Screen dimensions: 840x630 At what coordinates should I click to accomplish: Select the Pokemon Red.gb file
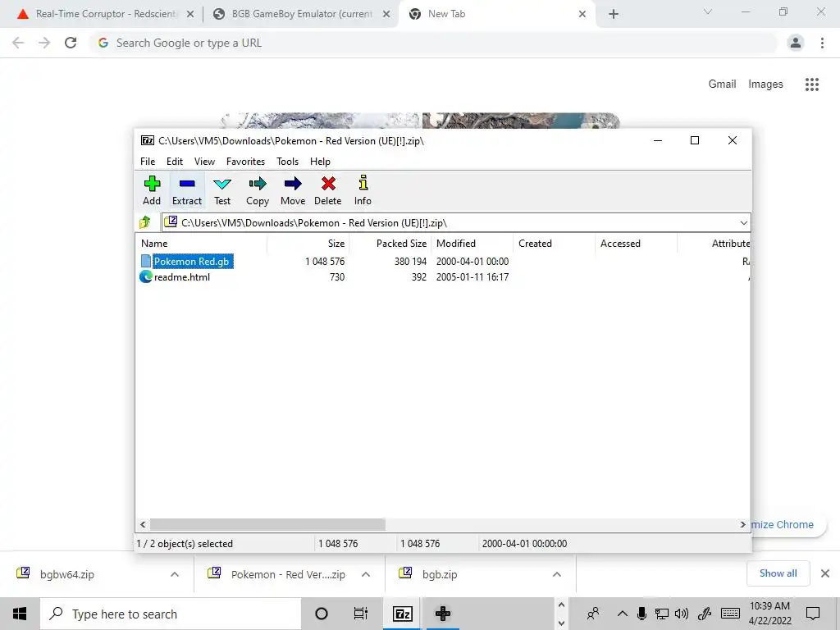point(186,262)
